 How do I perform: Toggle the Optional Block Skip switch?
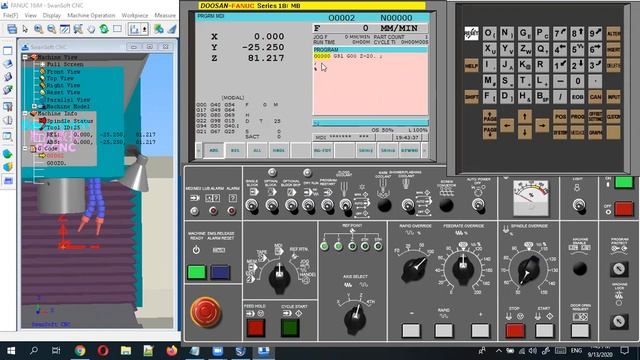291,205
